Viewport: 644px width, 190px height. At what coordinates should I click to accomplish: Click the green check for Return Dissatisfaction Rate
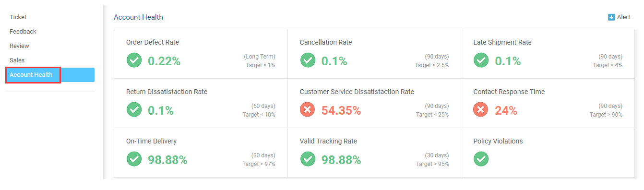click(x=134, y=110)
